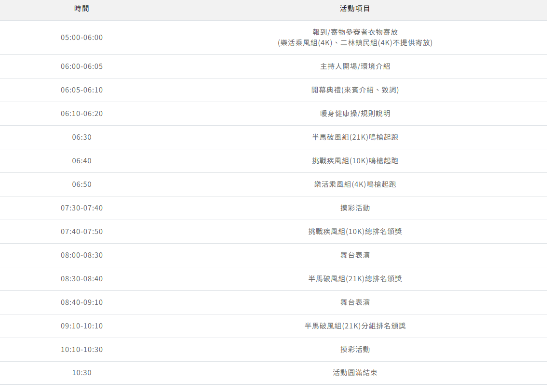
Task: Select the 05:00-06:00 time cell
Action: [x=81, y=38]
